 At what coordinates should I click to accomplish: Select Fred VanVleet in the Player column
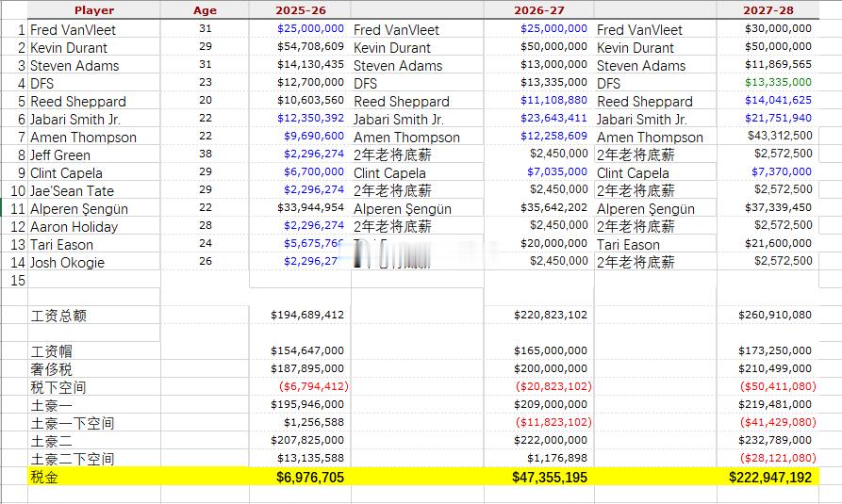click(x=73, y=29)
